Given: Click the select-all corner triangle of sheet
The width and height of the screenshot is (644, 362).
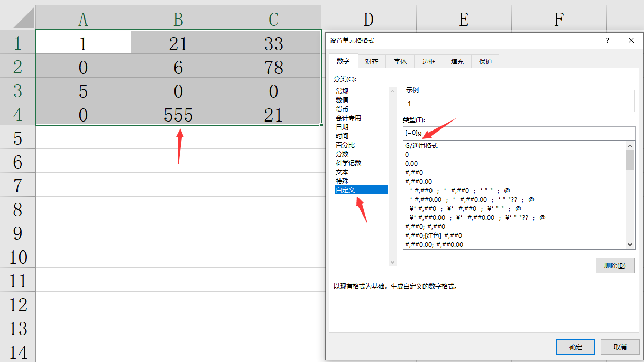Looking at the screenshot, I should (x=24, y=18).
